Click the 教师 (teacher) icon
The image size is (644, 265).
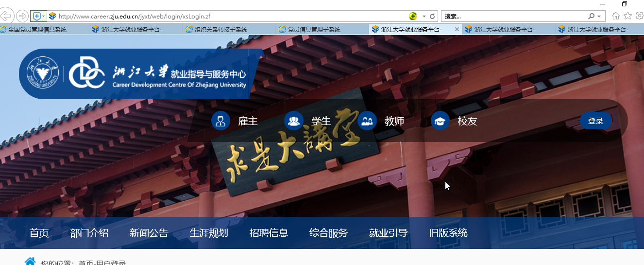367,121
